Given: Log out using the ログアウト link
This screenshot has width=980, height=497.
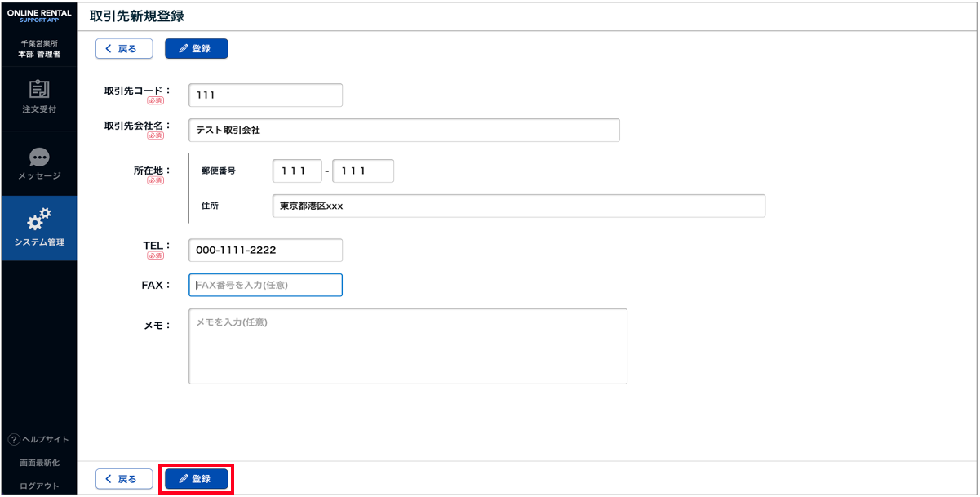Looking at the screenshot, I should (x=39, y=486).
